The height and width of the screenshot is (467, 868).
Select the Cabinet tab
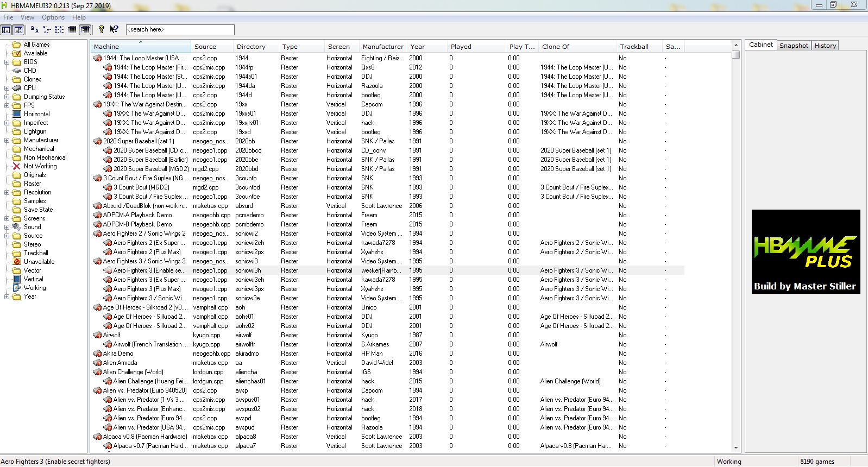760,45
